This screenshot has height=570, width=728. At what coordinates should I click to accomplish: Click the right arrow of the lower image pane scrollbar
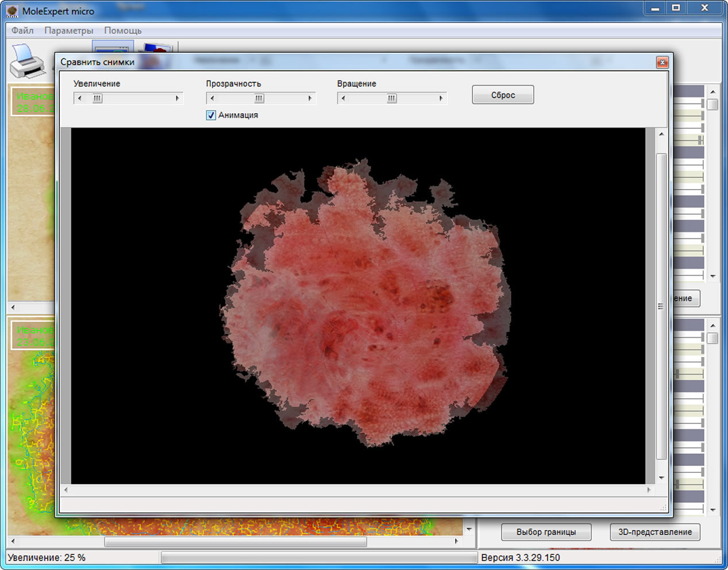click(456, 541)
